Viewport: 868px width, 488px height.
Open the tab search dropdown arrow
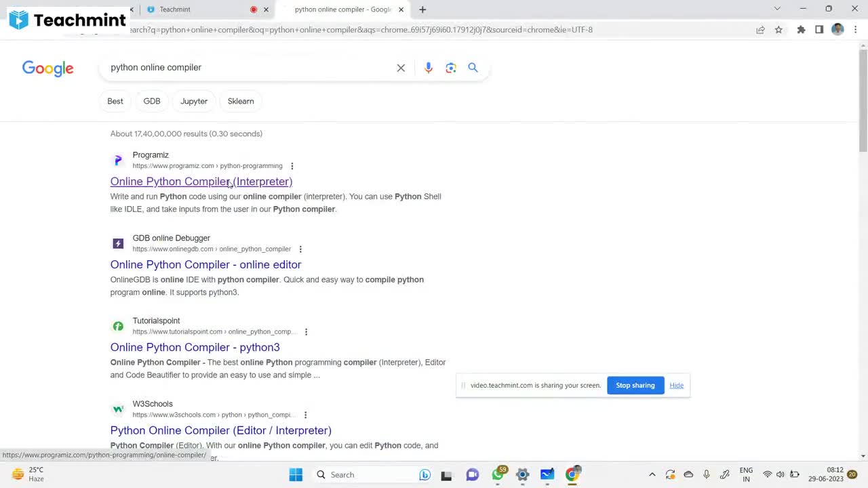777,9
